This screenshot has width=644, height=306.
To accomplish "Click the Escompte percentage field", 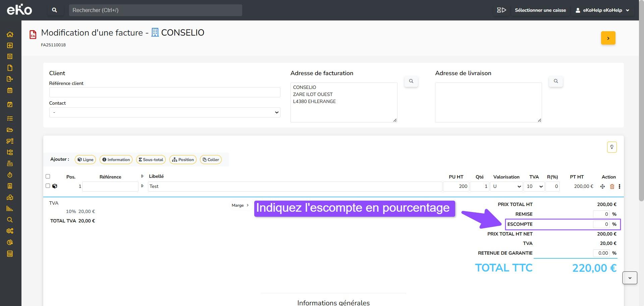I will (x=601, y=224).
